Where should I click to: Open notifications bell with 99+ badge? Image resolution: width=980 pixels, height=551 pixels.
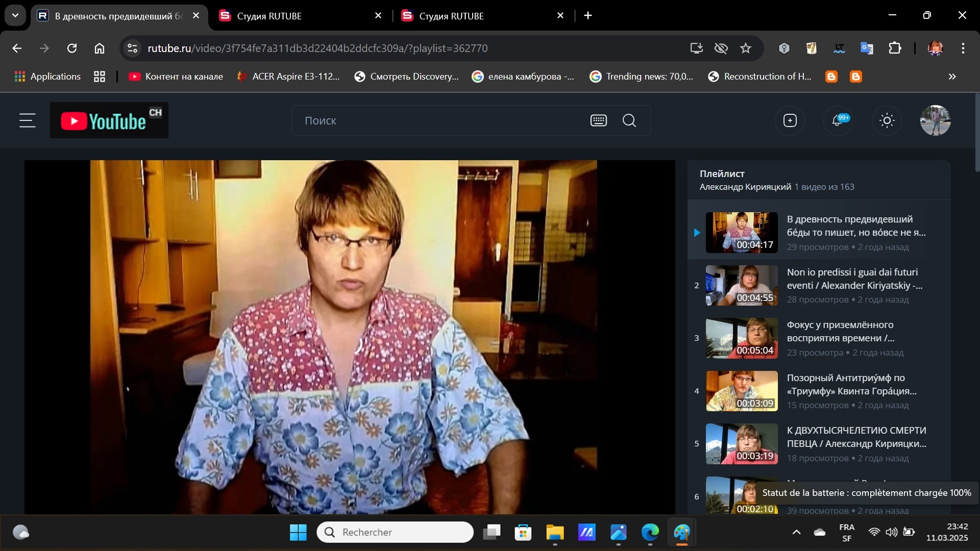click(x=838, y=120)
